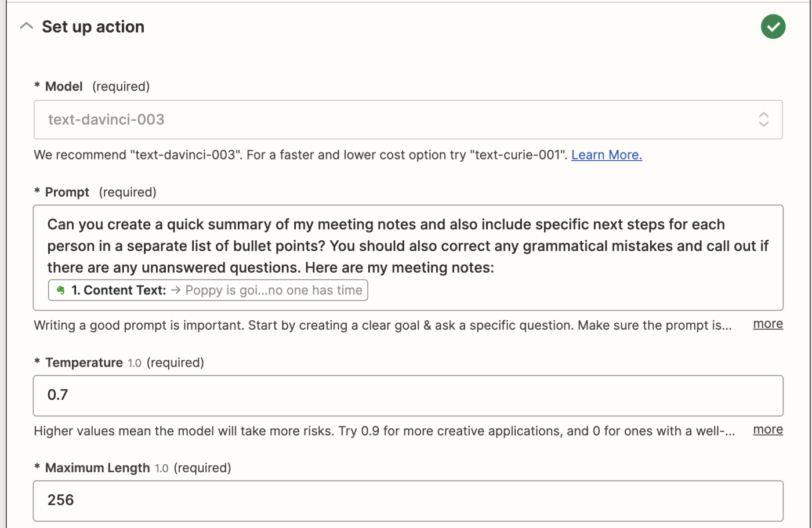
Task: Click inside the Prompt text area
Action: [408, 258]
